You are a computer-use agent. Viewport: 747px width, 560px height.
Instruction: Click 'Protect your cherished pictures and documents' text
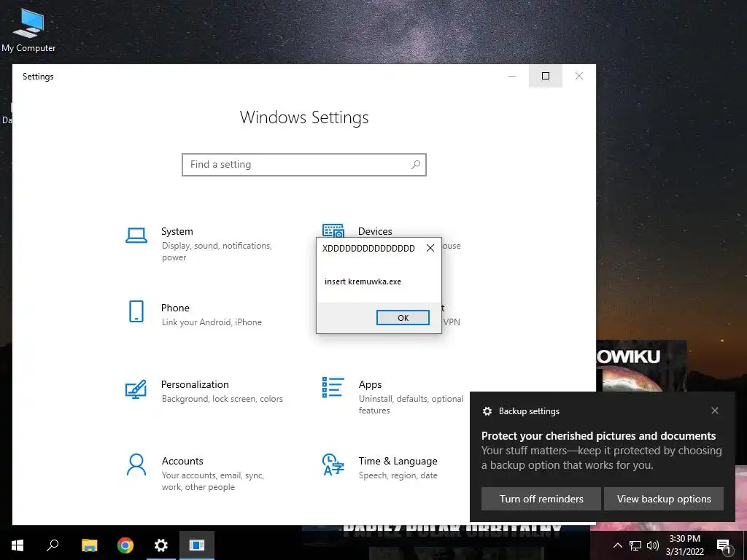tap(598, 436)
